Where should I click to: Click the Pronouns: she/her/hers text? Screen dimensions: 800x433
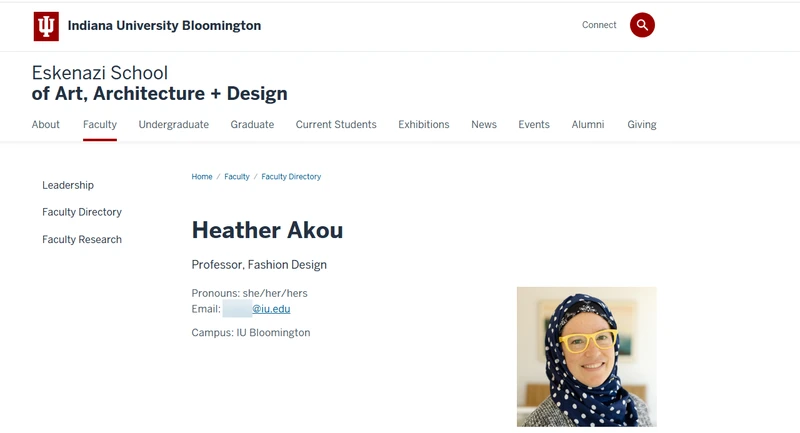pos(249,293)
